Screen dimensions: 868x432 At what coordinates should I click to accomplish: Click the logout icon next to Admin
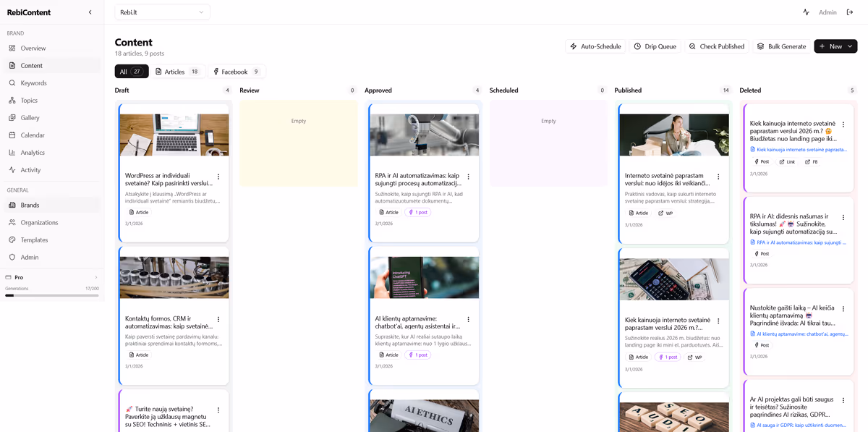pyautogui.click(x=850, y=12)
